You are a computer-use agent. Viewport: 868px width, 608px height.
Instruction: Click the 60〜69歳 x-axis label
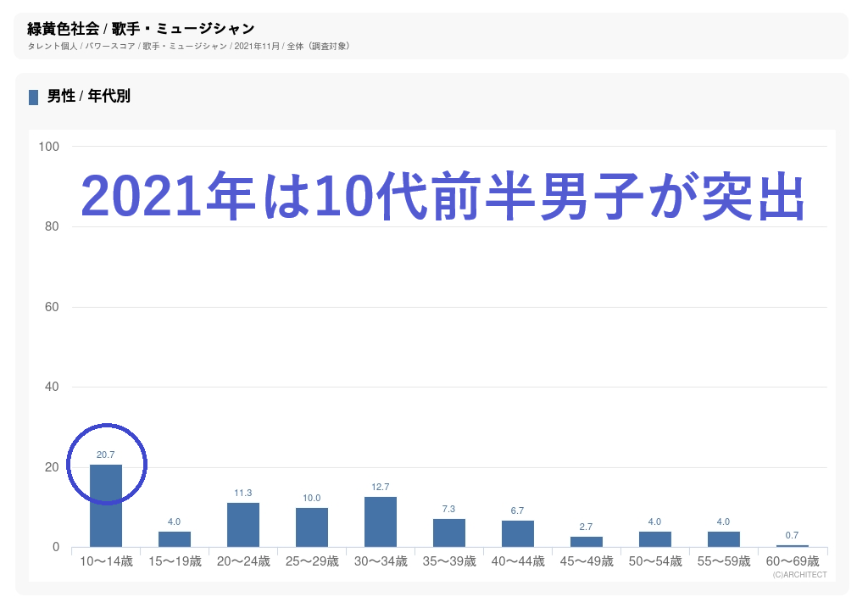click(x=793, y=561)
